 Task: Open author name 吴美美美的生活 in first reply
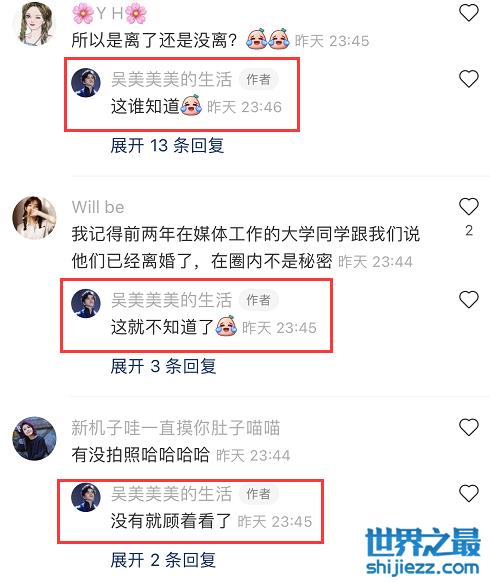[172, 79]
